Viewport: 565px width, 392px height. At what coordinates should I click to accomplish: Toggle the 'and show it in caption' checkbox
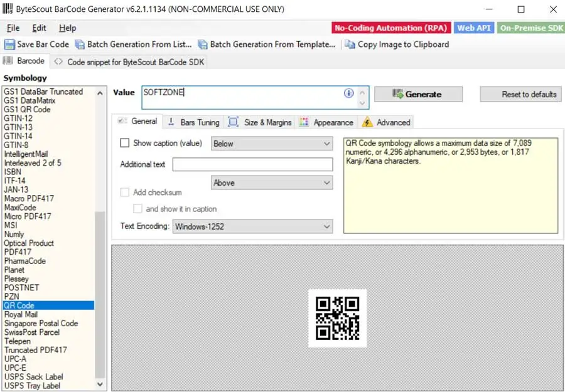coord(137,209)
